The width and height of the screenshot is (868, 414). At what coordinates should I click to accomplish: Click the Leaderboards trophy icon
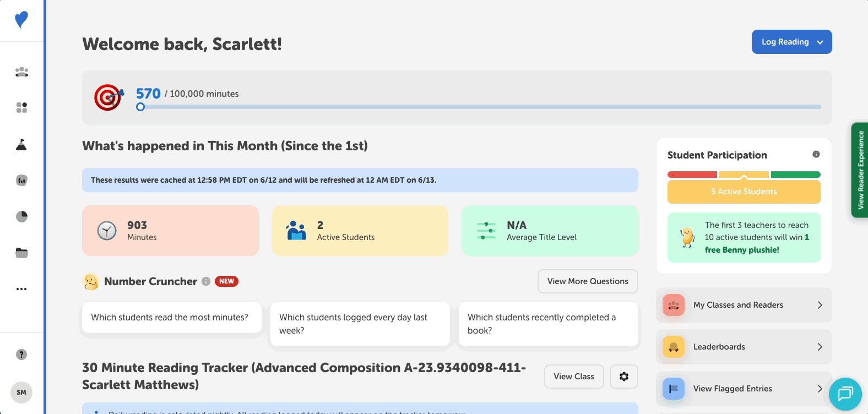tap(674, 347)
